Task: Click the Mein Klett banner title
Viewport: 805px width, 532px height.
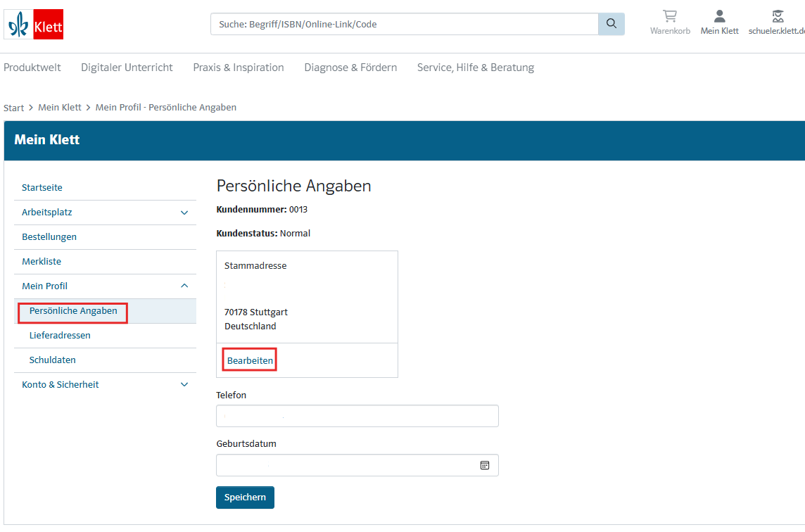Action: [x=46, y=139]
